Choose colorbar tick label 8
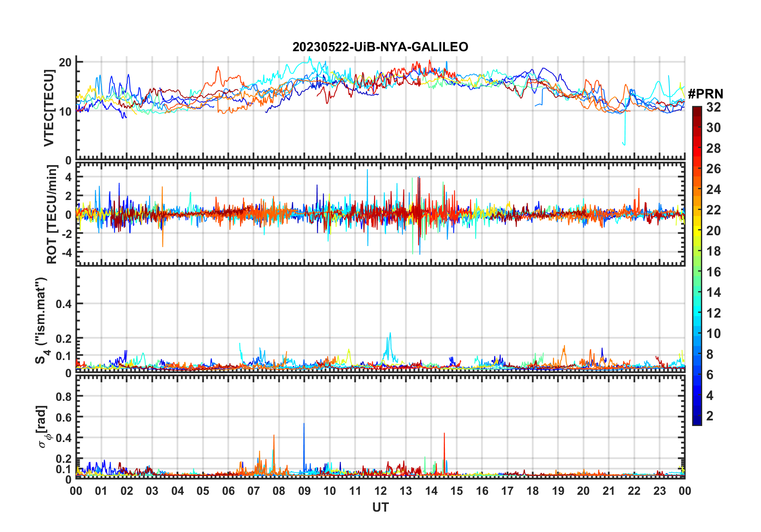761x532 pixels. pyautogui.click(x=710, y=354)
